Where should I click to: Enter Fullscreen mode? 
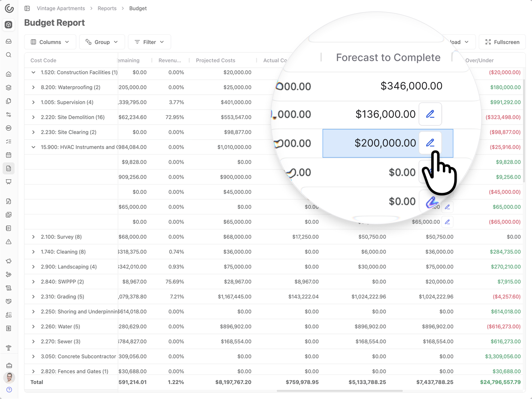502,42
